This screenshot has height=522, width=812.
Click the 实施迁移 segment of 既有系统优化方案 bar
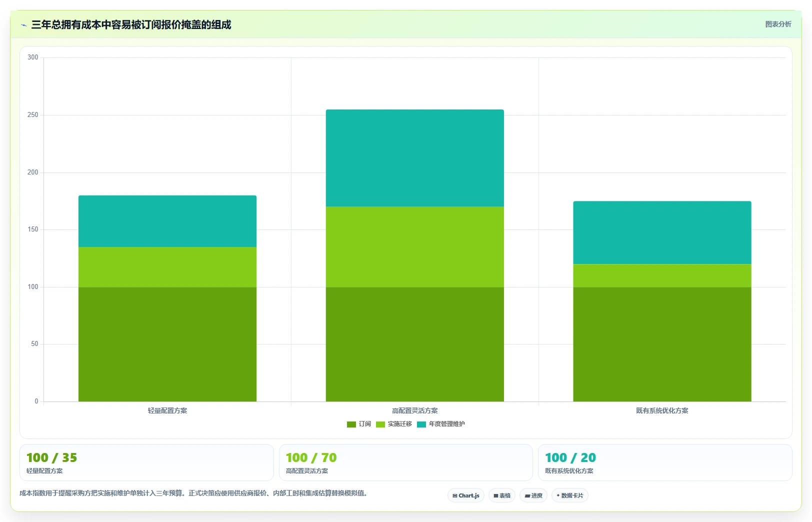coord(662,275)
